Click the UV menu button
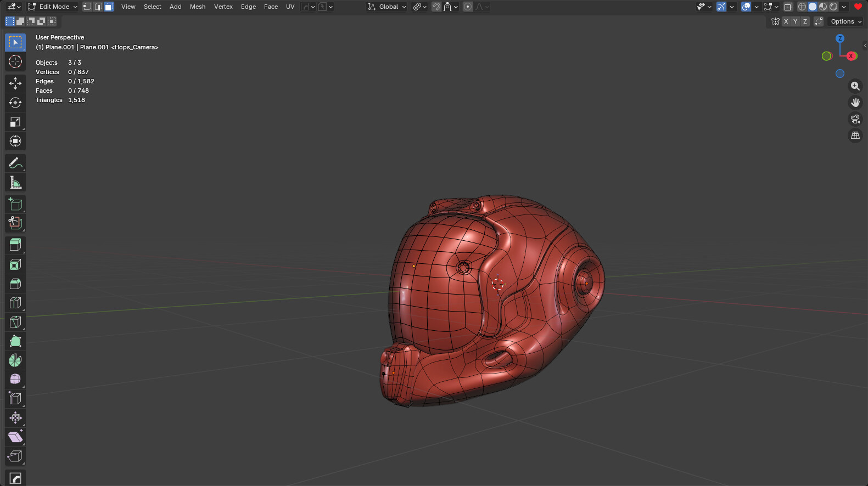Viewport: 868px width, 486px height. click(x=290, y=7)
